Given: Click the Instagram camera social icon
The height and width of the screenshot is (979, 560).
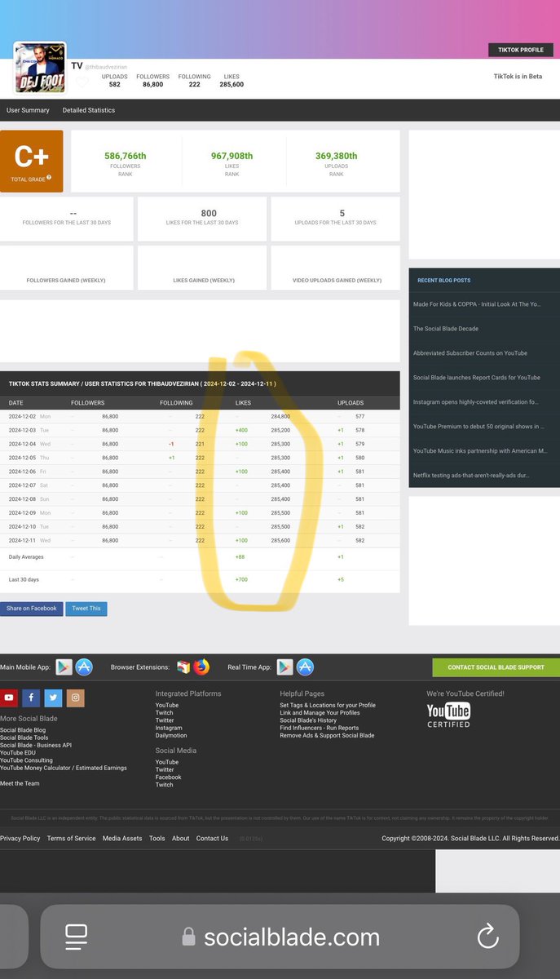Looking at the screenshot, I should tap(76, 698).
